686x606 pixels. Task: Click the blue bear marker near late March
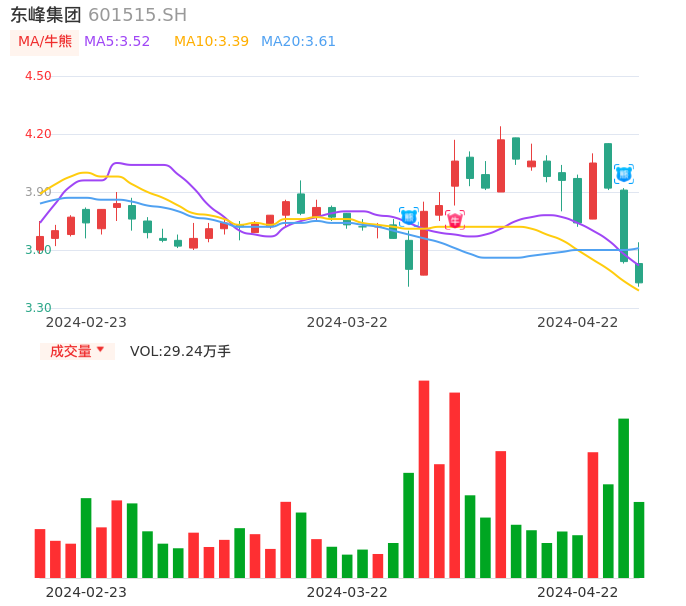pyautogui.click(x=409, y=216)
